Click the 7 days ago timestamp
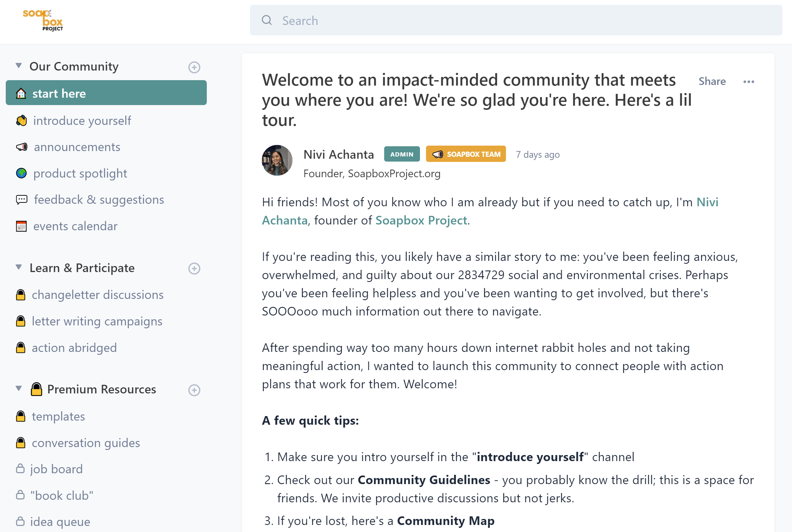 538,155
